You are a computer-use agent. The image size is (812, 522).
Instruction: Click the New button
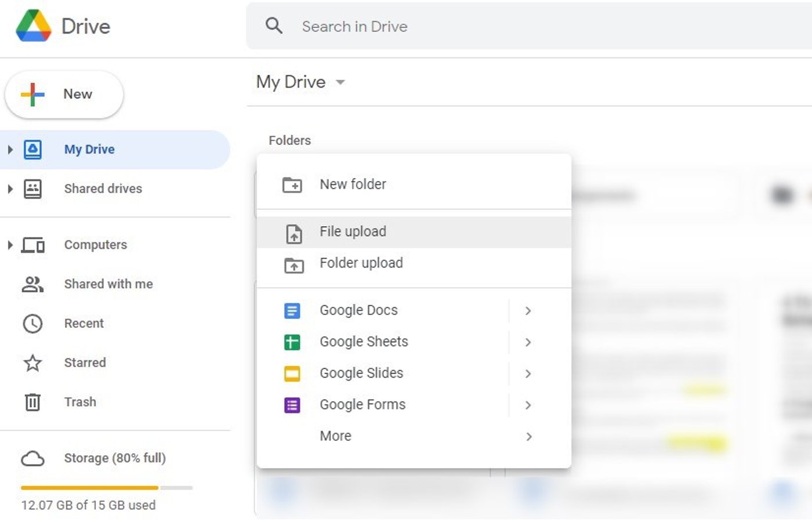64,94
